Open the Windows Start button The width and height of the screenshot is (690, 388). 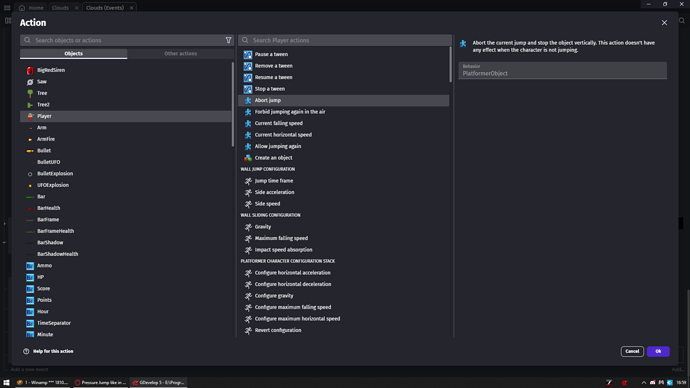6,383
